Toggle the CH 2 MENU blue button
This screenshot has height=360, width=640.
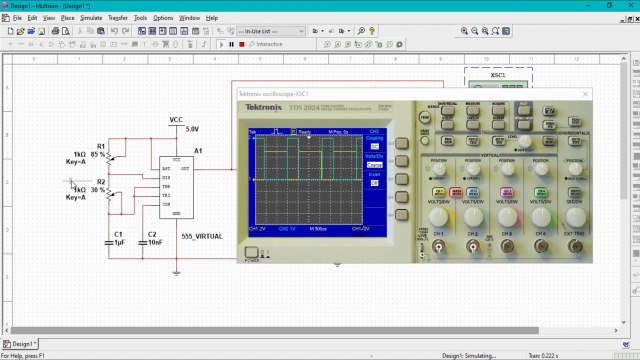point(473,192)
